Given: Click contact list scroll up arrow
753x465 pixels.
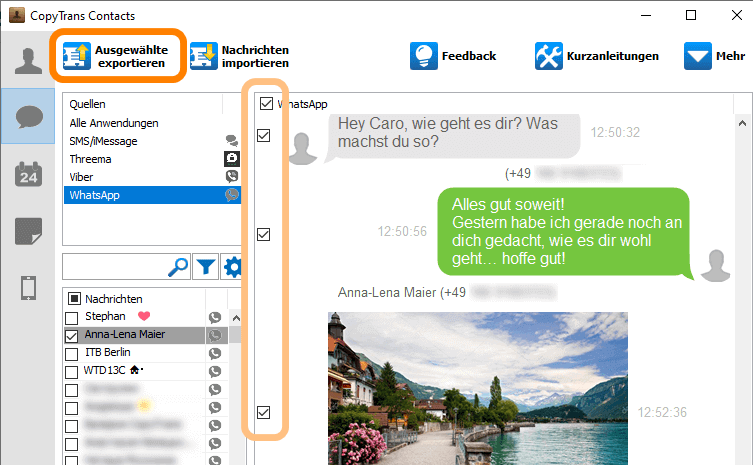Looking at the screenshot, I should click(236, 318).
